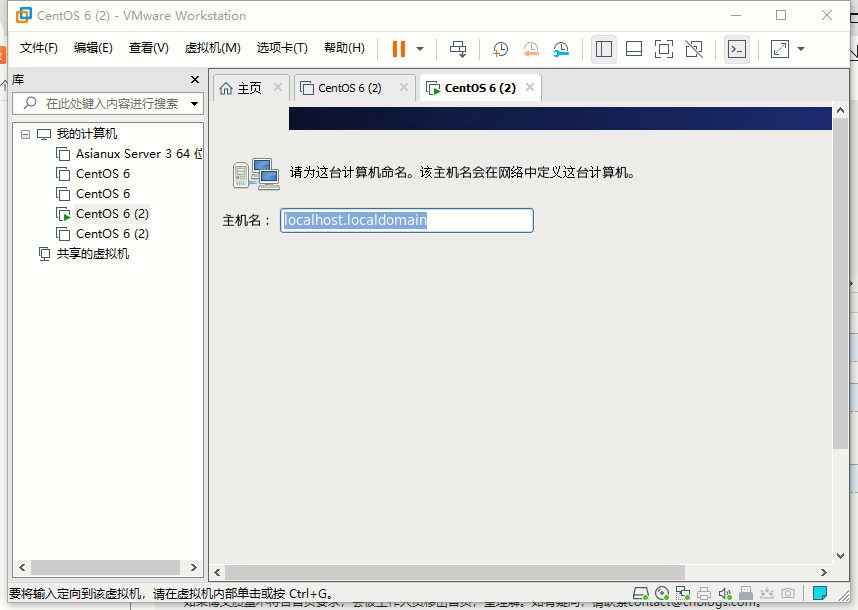Screen dimensions: 858x610
Task: Click the USB device status icon
Action: [745, 593]
